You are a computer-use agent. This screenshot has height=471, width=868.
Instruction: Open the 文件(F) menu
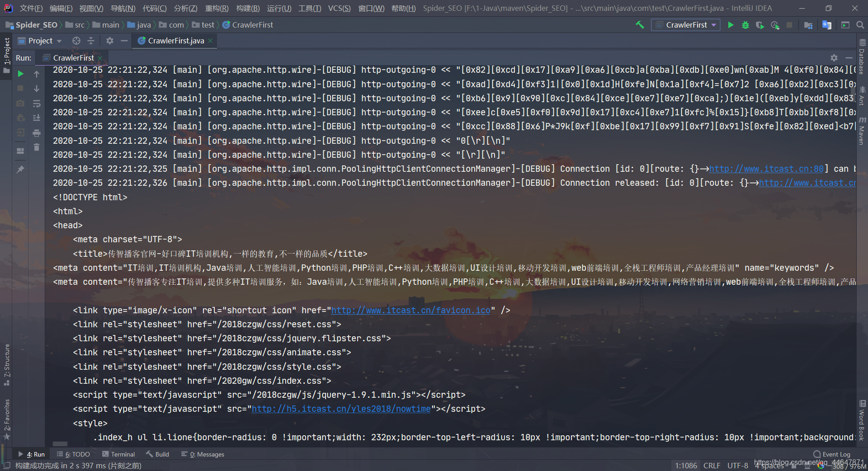(31, 8)
